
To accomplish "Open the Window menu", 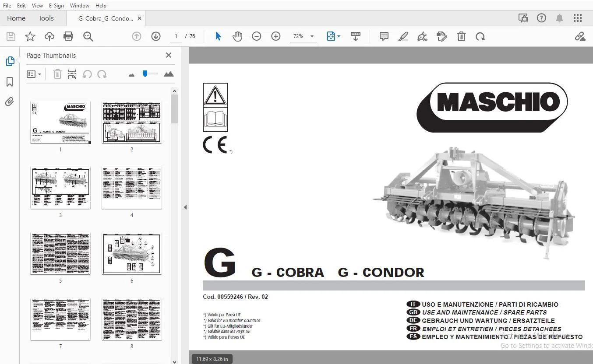I will (x=80, y=6).
